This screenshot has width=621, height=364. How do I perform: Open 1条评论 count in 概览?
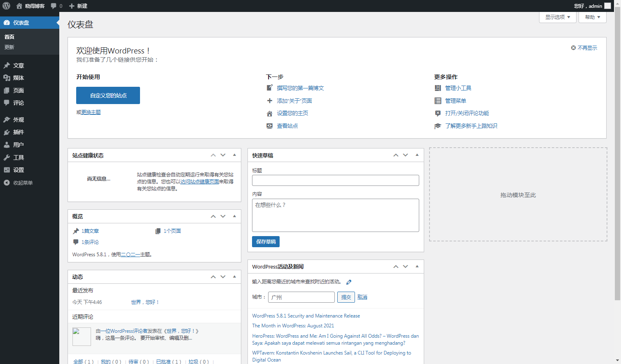point(90,242)
